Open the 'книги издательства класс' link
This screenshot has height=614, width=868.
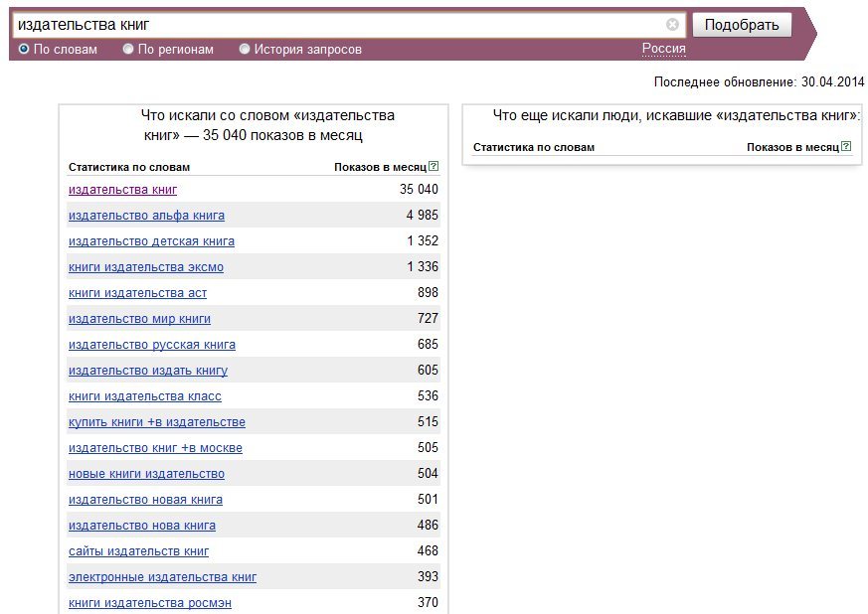pos(145,396)
